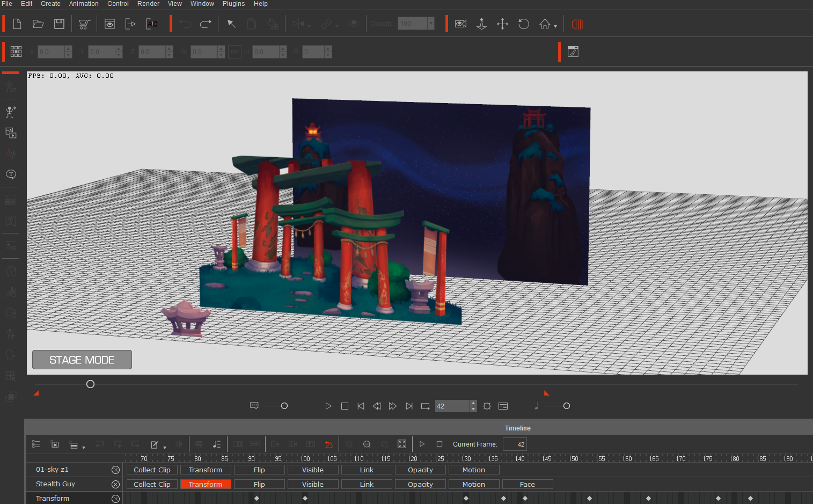The height and width of the screenshot is (504, 813).
Task: Click the STAGE MODE button
Action: tap(82, 360)
